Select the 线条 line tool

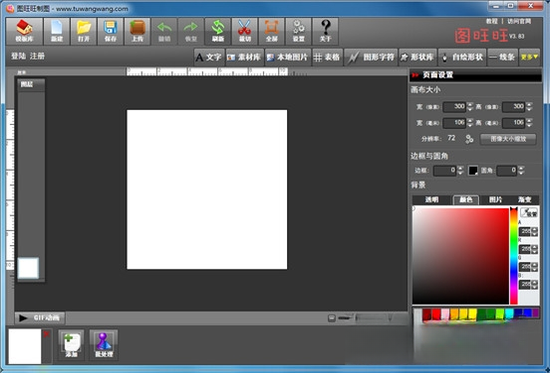point(502,57)
